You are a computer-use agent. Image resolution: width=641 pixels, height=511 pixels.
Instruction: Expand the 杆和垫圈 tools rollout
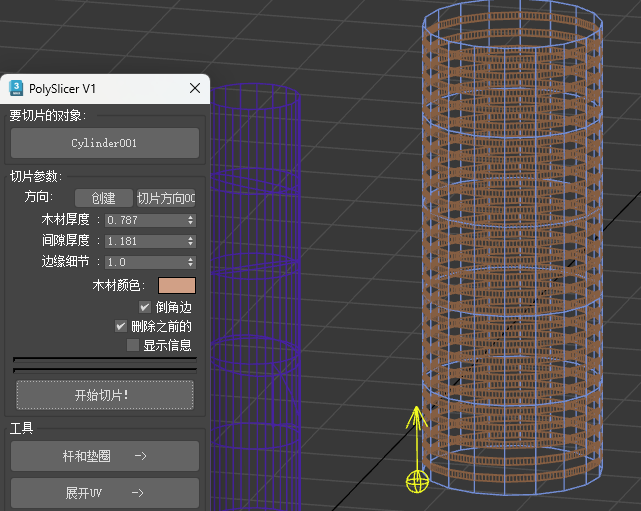click(105, 456)
